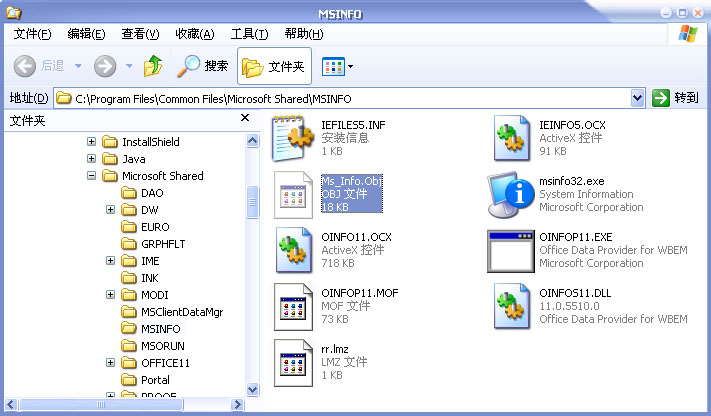Open the Views icon dropdown
Screen dimensions: 711x416
337,67
